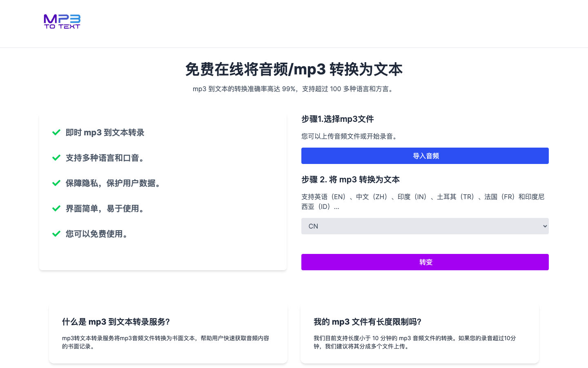The width and height of the screenshot is (588, 368).
Task: Click the page title 免费在线将音频/mp3 转换为文本
Action: 294,70
